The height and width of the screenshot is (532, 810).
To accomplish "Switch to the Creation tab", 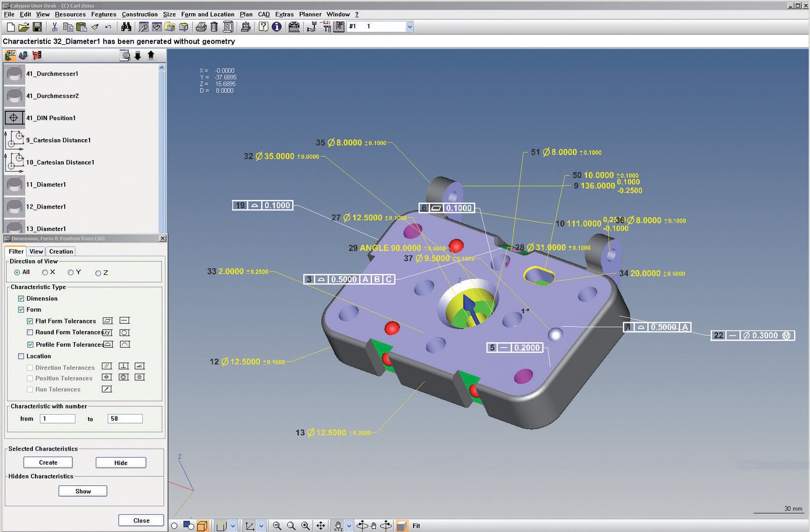I will 60,252.
